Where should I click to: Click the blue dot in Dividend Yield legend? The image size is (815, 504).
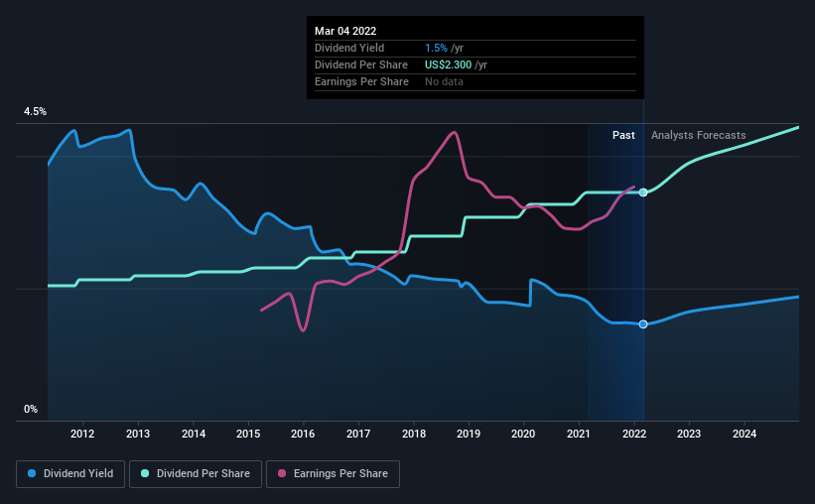(33, 474)
